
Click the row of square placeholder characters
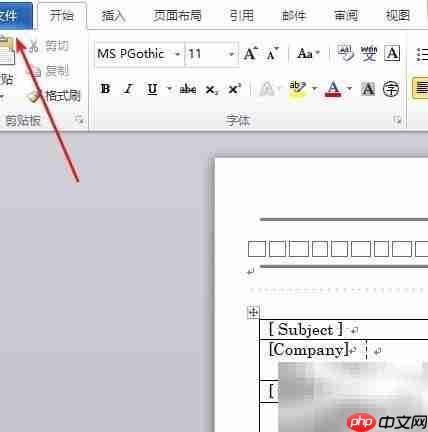tap(338, 249)
